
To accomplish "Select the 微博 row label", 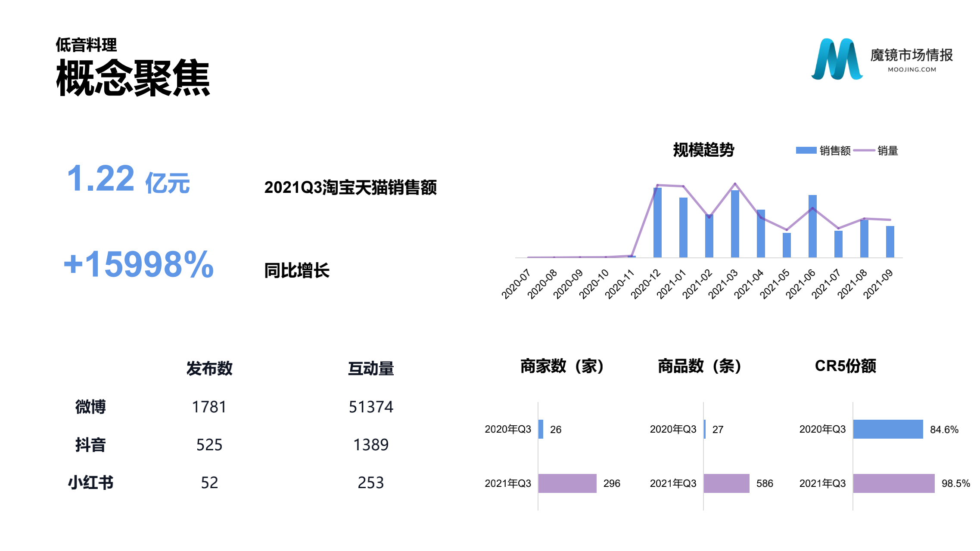I will pos(90,406).
